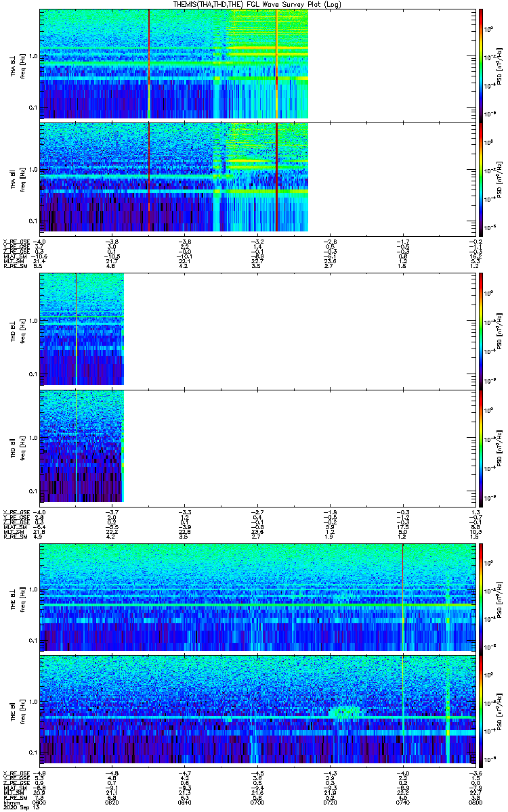Select the THE B⊥ spectrogram panel
The image size is (508, 812).
pyautogui.click(x=257, y=597)
